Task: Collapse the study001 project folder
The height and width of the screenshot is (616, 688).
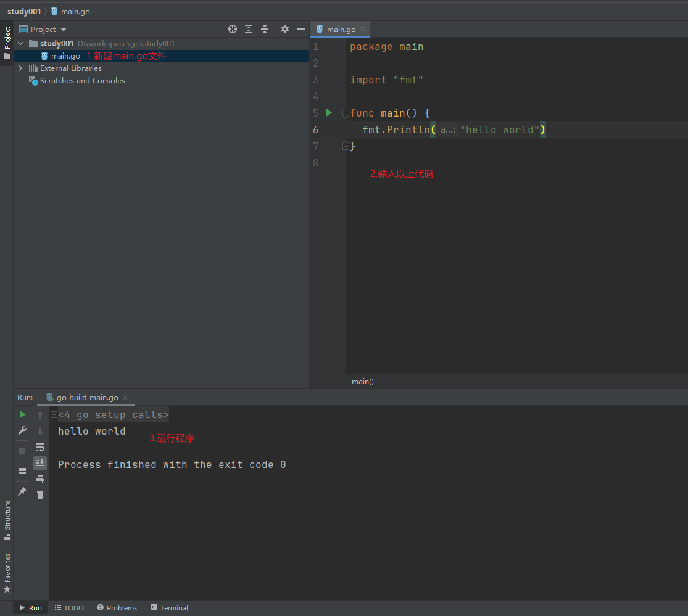Action: (20, 43)
